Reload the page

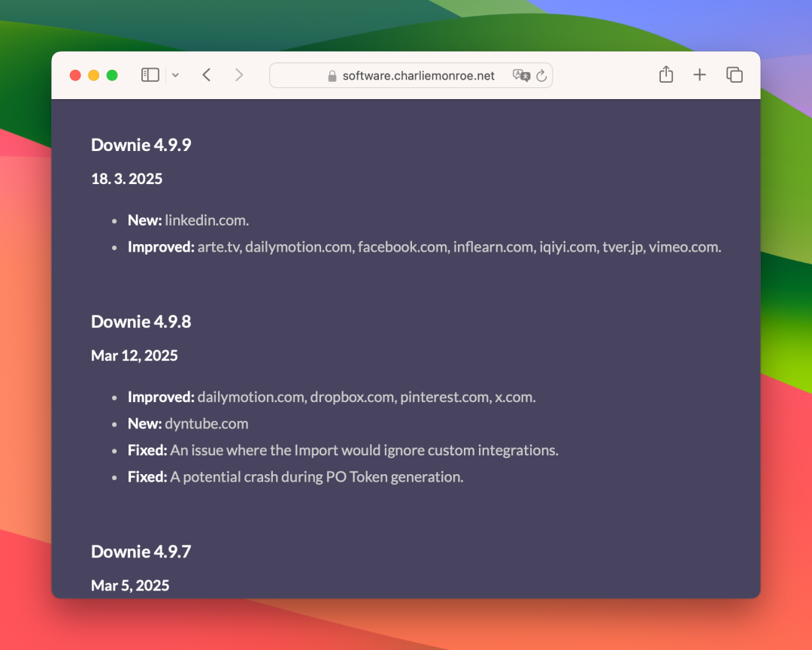[x=541, y=76]
